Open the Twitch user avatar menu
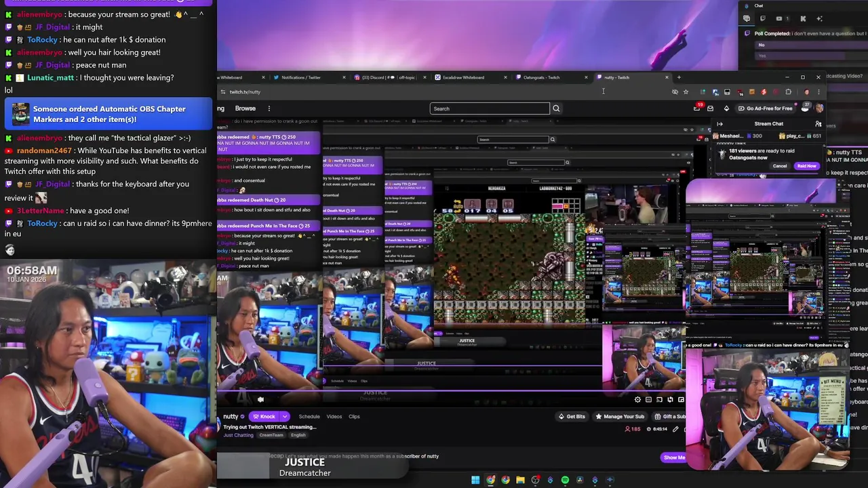Image resolution: width=868 pixels, height=488 pixels. (818, 108)
